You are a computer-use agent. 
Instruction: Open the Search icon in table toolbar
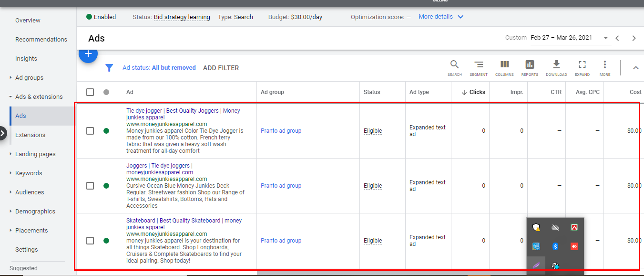(454, 65)
